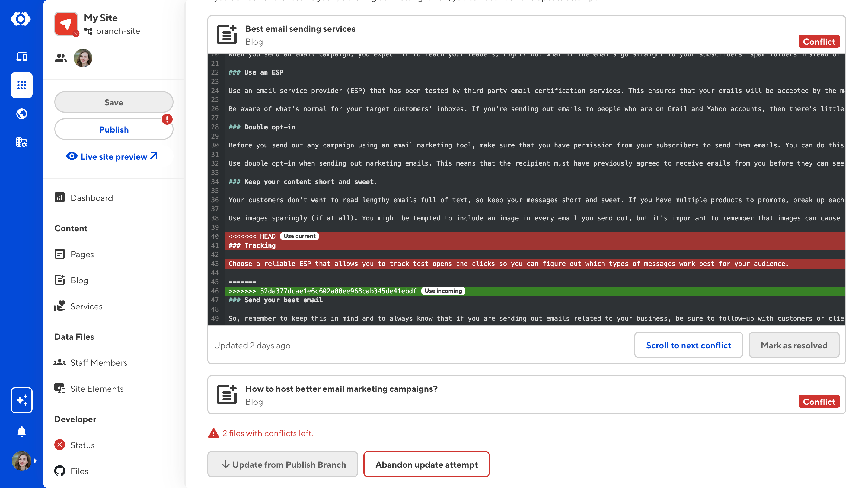Collapse the Best email sending services header

300,35
